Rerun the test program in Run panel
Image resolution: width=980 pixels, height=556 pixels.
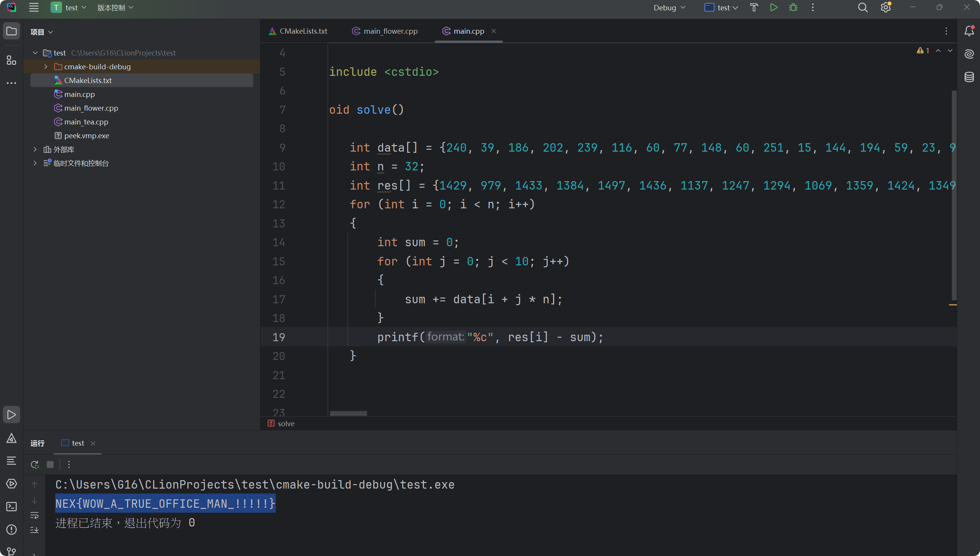[35, 464]
